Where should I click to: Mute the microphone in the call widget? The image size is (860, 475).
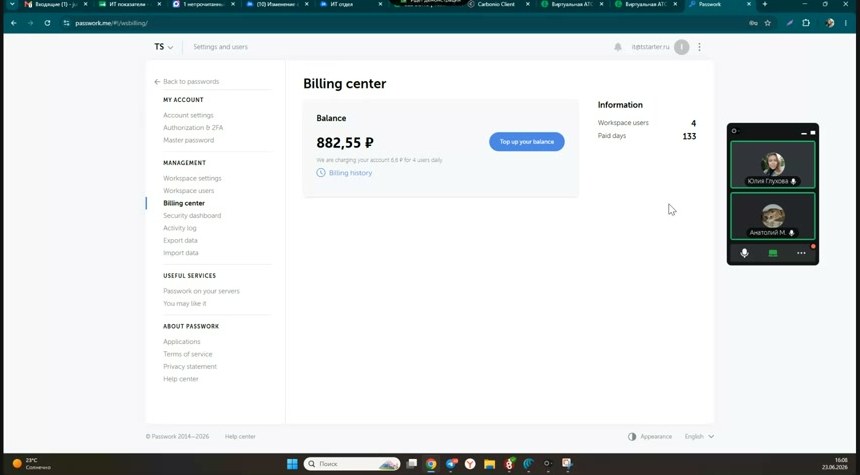(744, 253)
